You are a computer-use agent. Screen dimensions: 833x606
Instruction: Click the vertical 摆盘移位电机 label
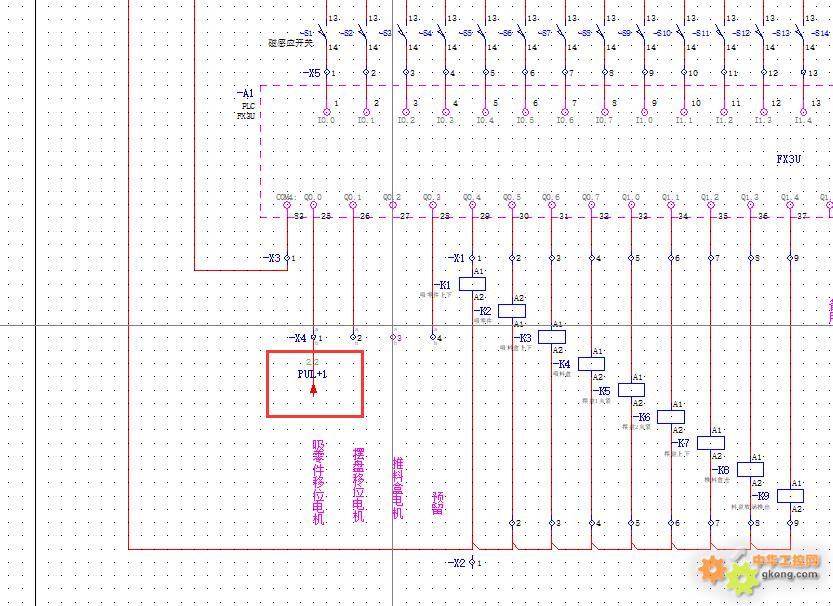click(359, 485)
